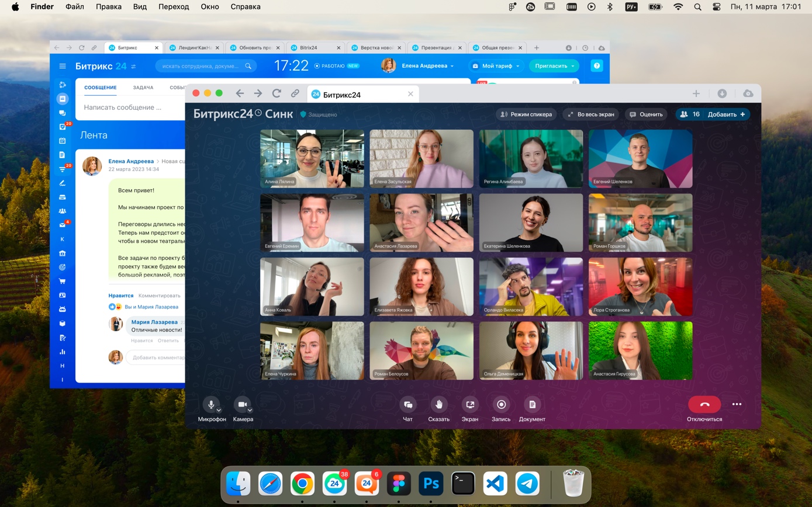Expand camera settings chevron

coord(250,410)
